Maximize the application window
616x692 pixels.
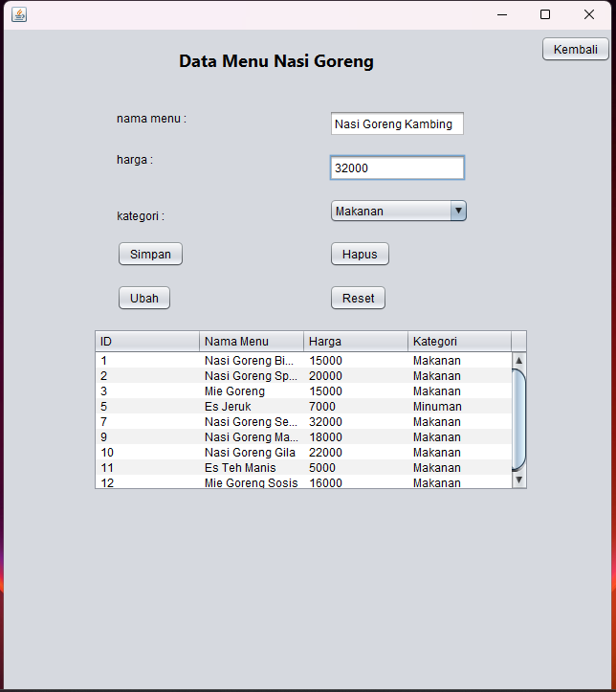pyautogui.click(x=545, y=14)
